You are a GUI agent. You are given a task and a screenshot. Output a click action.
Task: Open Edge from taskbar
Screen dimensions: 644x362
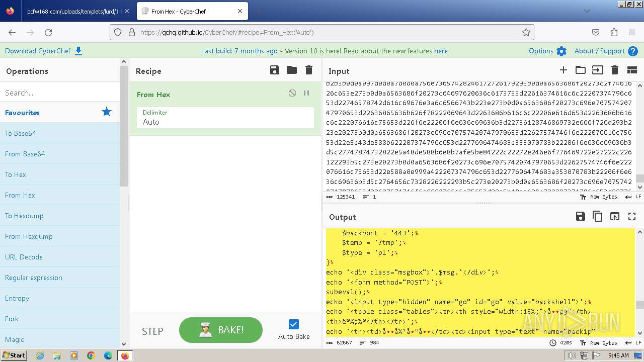tap(108, 355)
